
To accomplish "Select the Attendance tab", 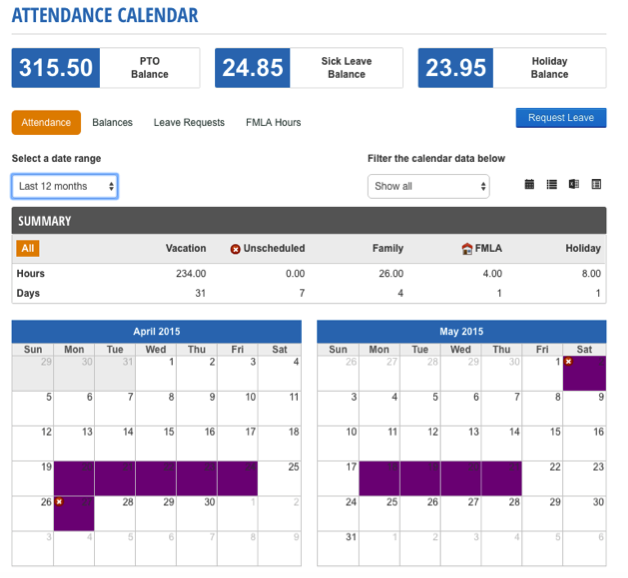I will [46, 122].
